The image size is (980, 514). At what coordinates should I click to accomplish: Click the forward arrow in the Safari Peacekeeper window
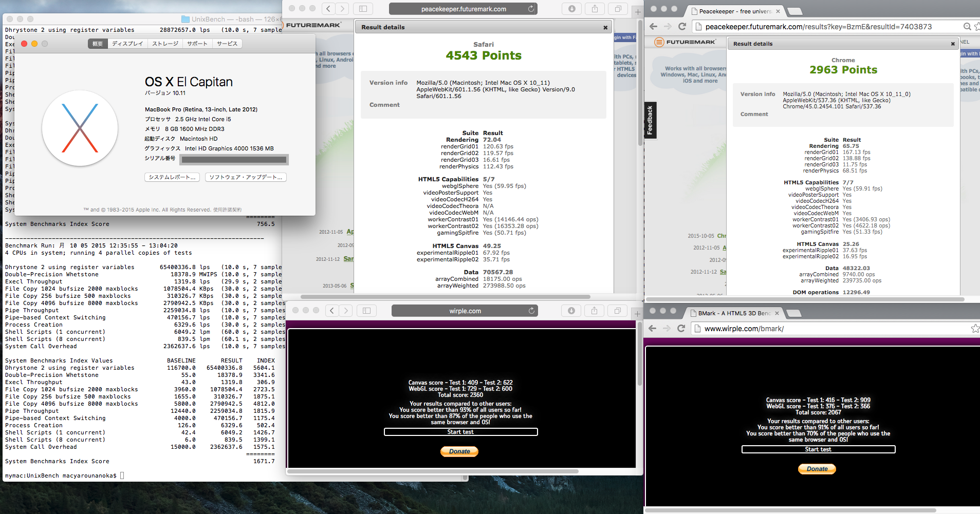tap(342, 9)
